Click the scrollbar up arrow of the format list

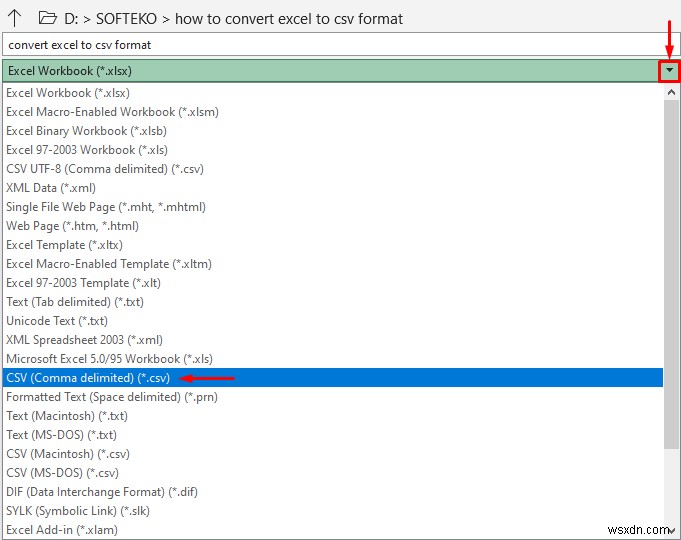(671, 92)
